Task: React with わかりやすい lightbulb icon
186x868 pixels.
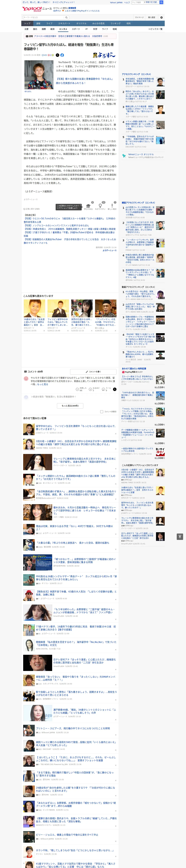Action: [x=100, y=206]
